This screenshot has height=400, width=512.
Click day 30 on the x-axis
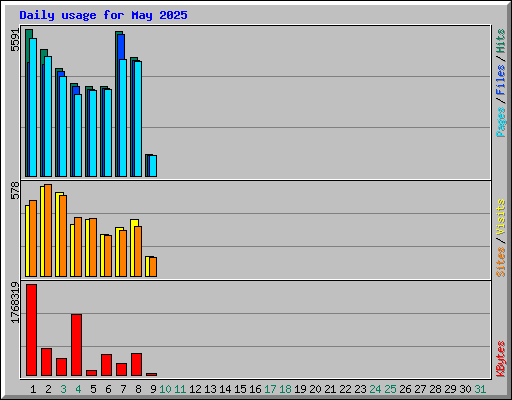click(465, 389)
